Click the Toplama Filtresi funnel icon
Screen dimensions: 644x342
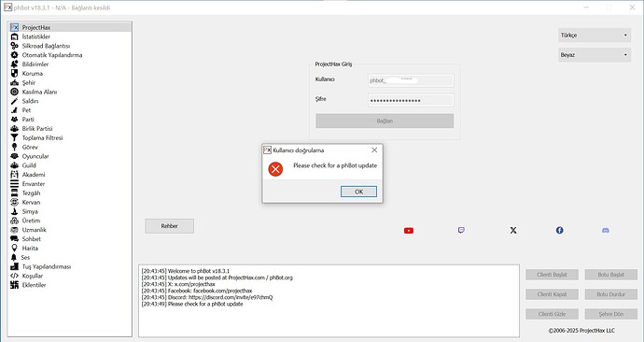[14, 137]
